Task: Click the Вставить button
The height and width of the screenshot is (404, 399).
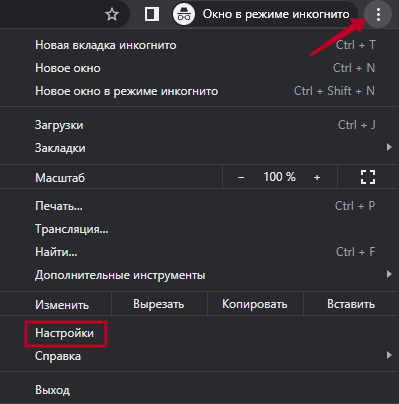Action: click(x=351, y=304)
